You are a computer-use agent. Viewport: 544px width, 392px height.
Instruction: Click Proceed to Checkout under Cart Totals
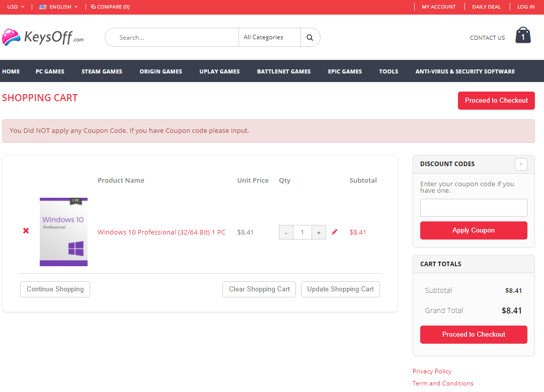[474, 335]
